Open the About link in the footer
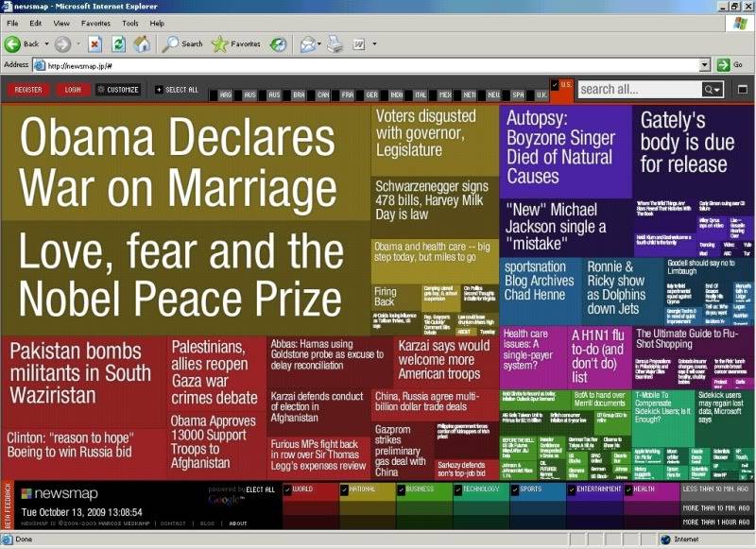The height and width of the screenshot is (549, 756). [x=238, y=523]
